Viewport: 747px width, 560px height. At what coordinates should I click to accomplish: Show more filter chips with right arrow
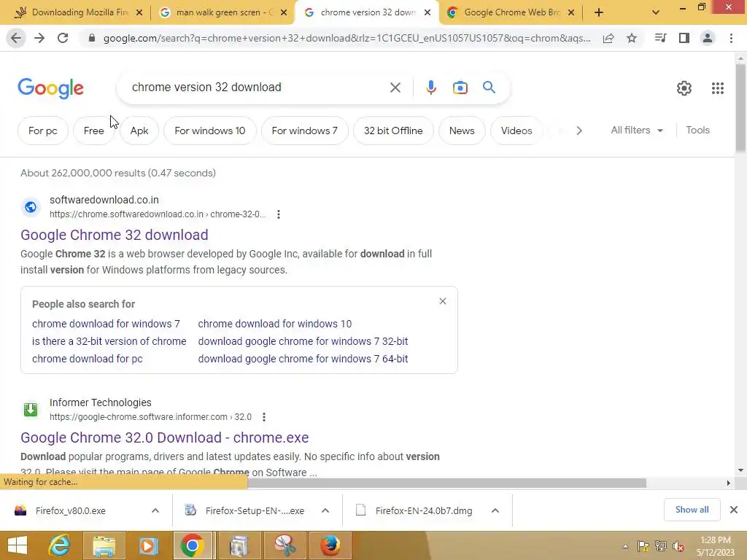pyautogui.click(x=578, y=131)
